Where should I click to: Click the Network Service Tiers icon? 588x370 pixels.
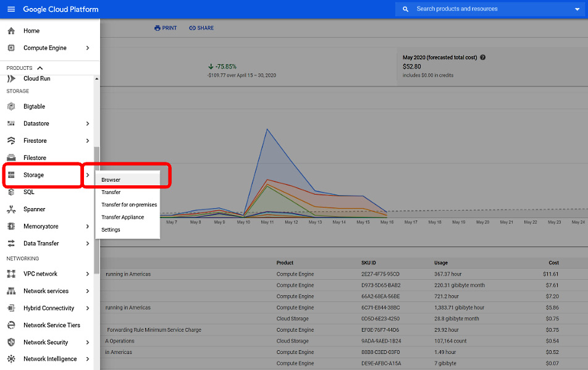11,325
